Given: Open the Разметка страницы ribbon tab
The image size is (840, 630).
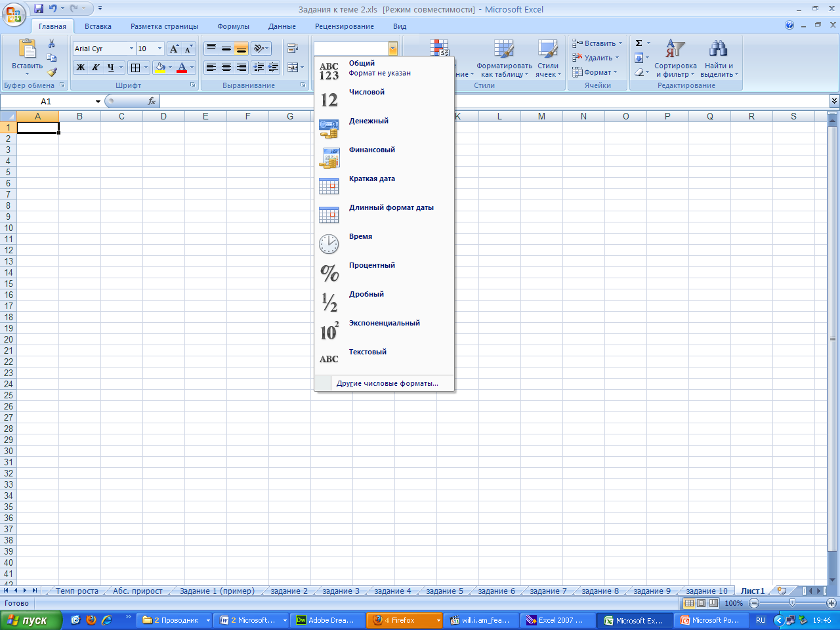Looking at the screenshot, I should point(164,26).
